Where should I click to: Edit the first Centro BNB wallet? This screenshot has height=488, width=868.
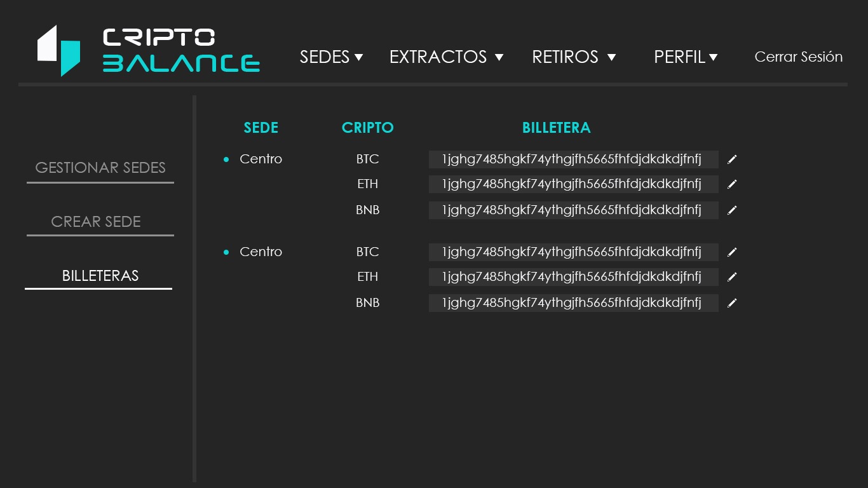(x=732, y=210)
